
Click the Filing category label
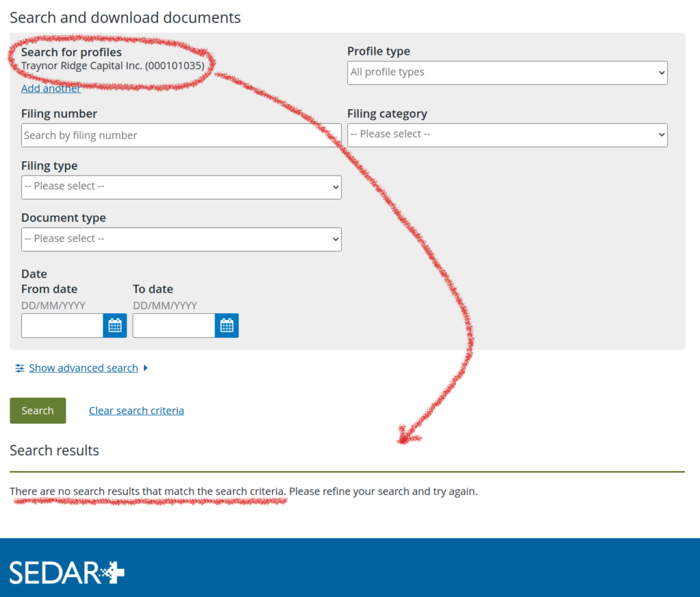[387, 114]
